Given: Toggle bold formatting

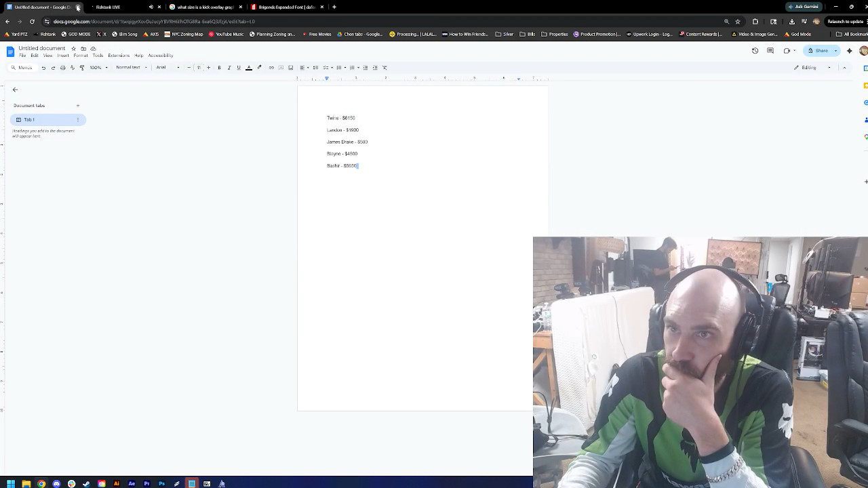Looking at the screenshot, I should point(219,68).
